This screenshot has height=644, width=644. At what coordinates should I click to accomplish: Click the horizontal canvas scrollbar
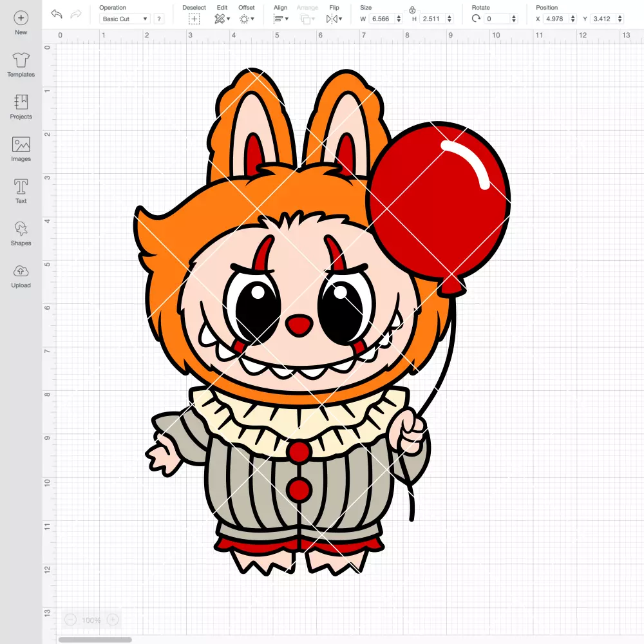(x=95, y=639)
